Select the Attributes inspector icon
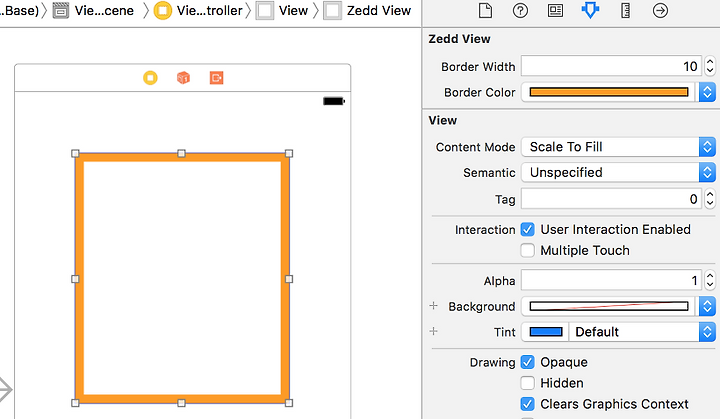Screen dimensions: 720x419 (x=590, y=10)
